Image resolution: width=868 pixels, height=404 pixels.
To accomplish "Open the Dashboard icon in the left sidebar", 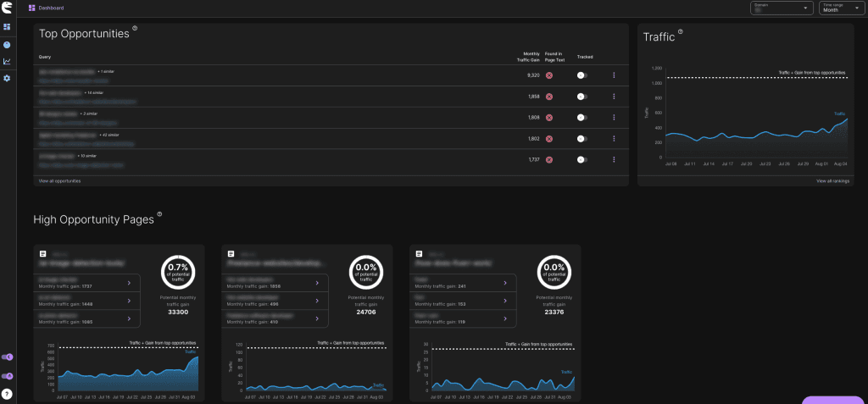I will tap(7, 27).
